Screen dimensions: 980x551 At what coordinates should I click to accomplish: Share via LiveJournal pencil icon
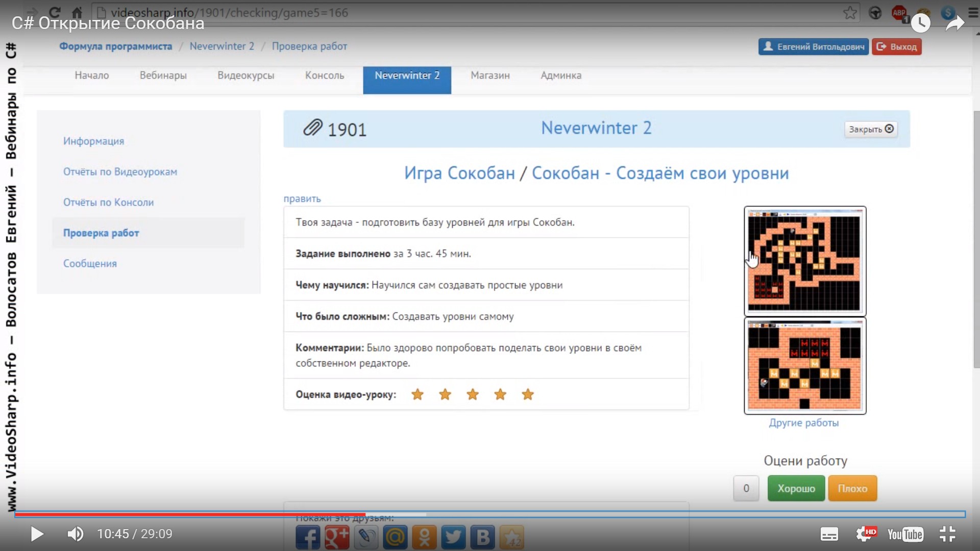366,537
